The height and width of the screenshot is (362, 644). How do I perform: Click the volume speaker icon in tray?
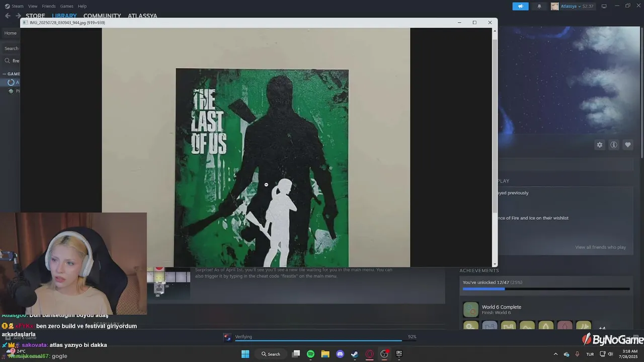pyautogui.click(x=610, y=354)
